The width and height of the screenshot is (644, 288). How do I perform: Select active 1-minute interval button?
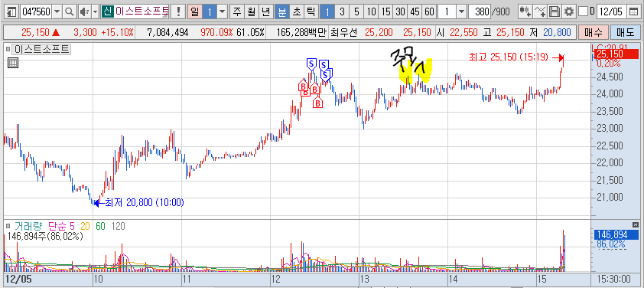click(x=327, y=11)
